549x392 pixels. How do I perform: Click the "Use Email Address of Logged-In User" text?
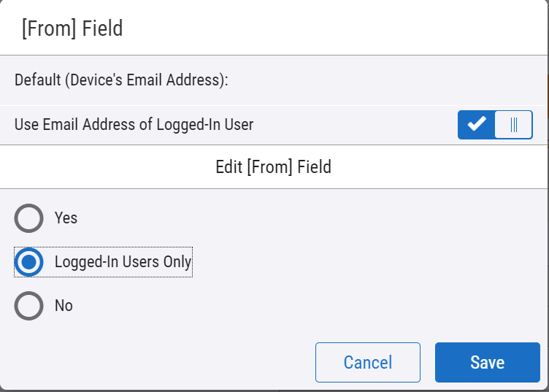click(x=134, y=125)
